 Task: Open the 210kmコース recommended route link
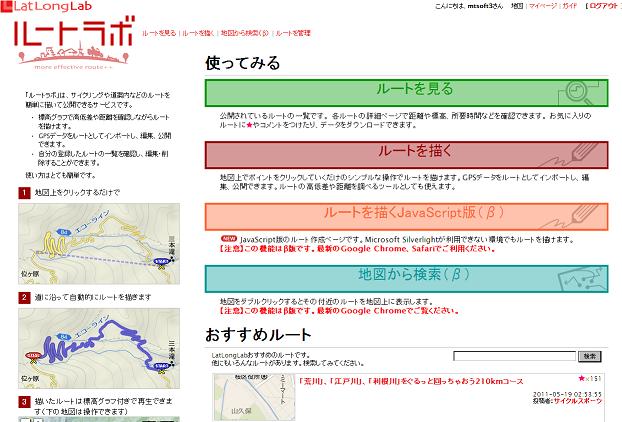click(x=400, y=381)
